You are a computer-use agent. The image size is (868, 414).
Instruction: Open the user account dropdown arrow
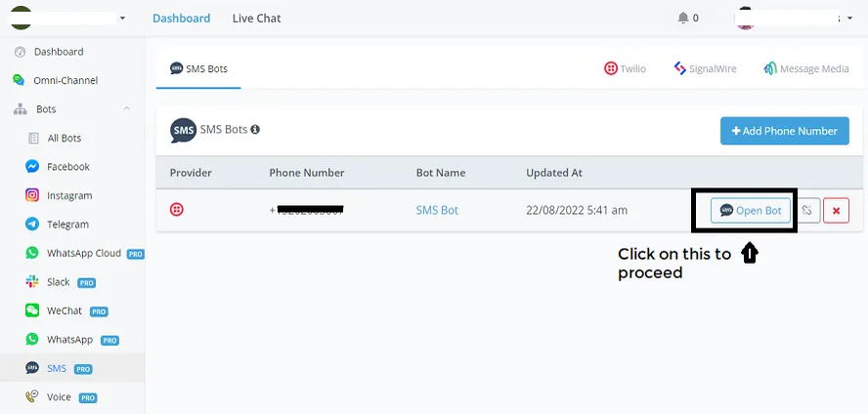tap(849, 19)
